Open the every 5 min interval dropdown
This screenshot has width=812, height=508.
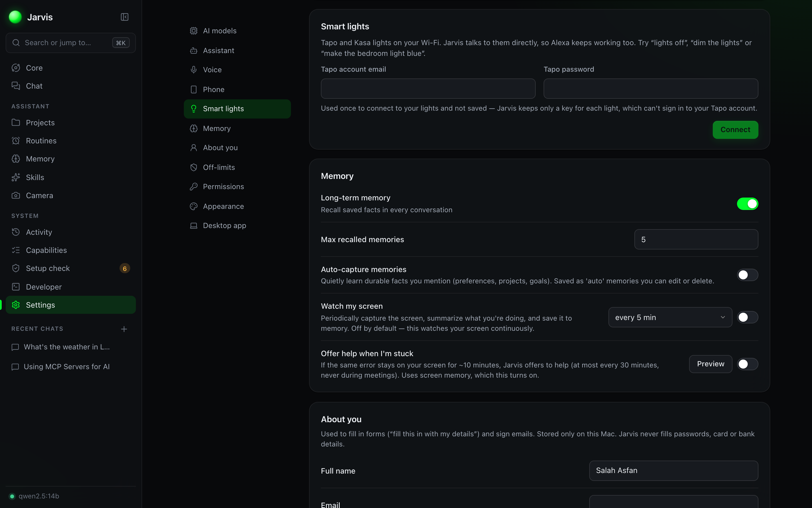(670, 317)
